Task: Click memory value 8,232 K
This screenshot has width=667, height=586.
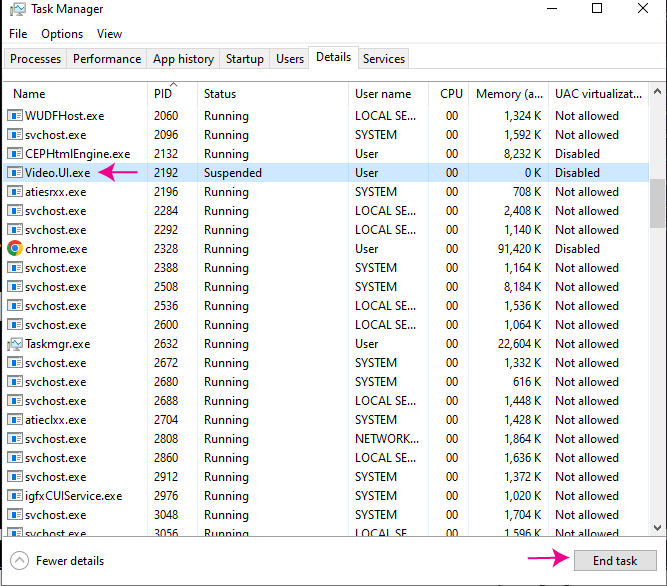Action: tap(522, 154)
